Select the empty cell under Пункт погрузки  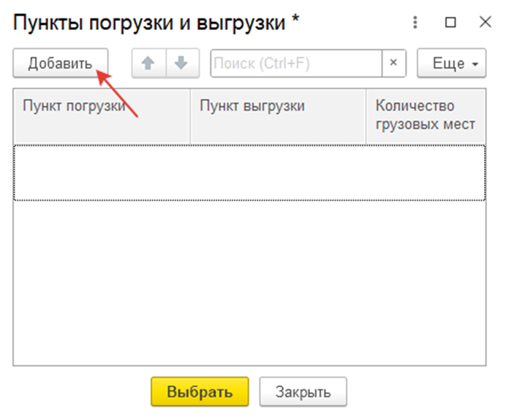coord(102,173)
